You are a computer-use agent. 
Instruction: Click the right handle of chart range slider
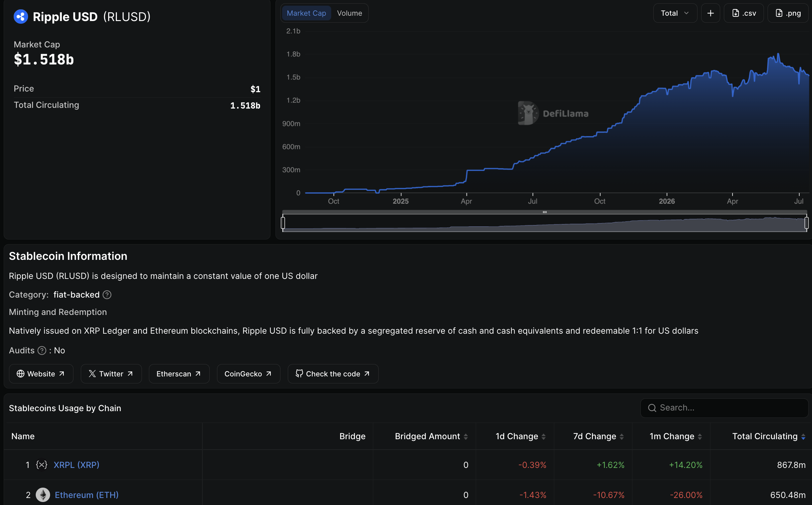(806, 223)
